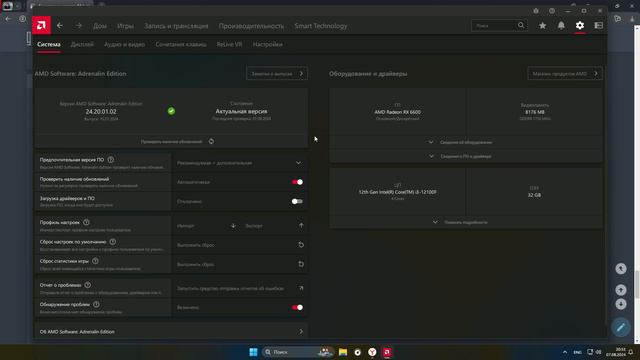Show hidden system tray icons chevron
Viewport: 640px width, 360px height.
click(x=564, y=352)
